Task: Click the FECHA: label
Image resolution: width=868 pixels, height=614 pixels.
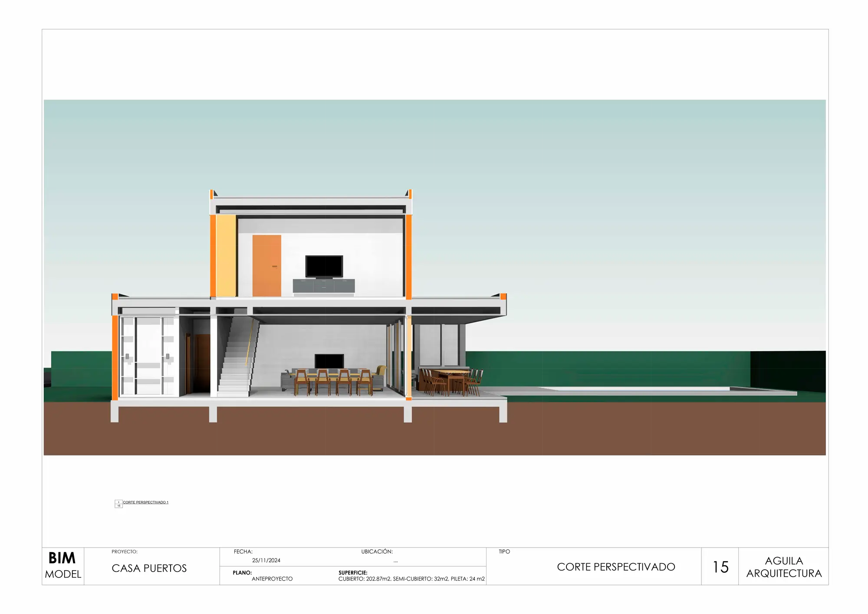Action: pyautogui.click(x=243, y=552)
